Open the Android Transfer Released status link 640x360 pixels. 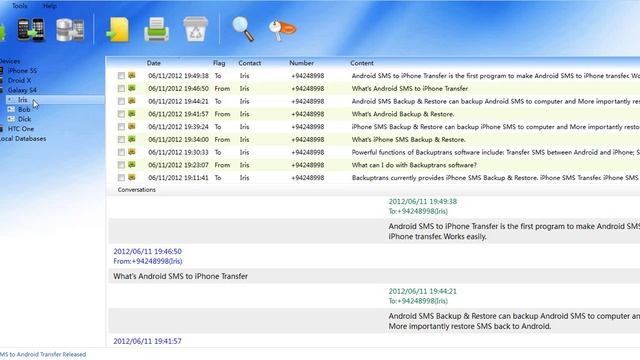pos(43,354)
